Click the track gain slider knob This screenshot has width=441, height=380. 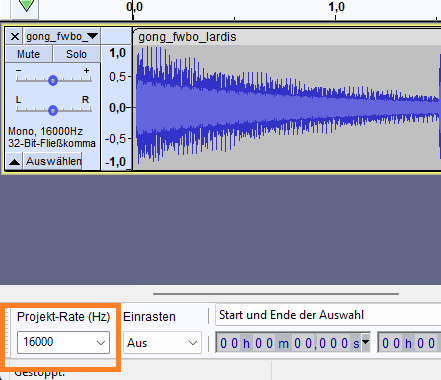pyautogui.click(x=53, y=80)
